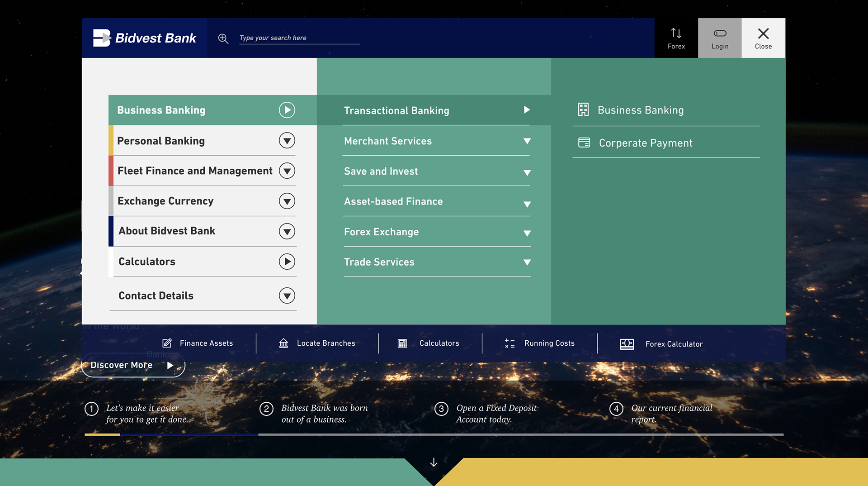Select About Bidvest Bank menu item
The width and height of the screenshot is (868, 486).
coord(167,231)
